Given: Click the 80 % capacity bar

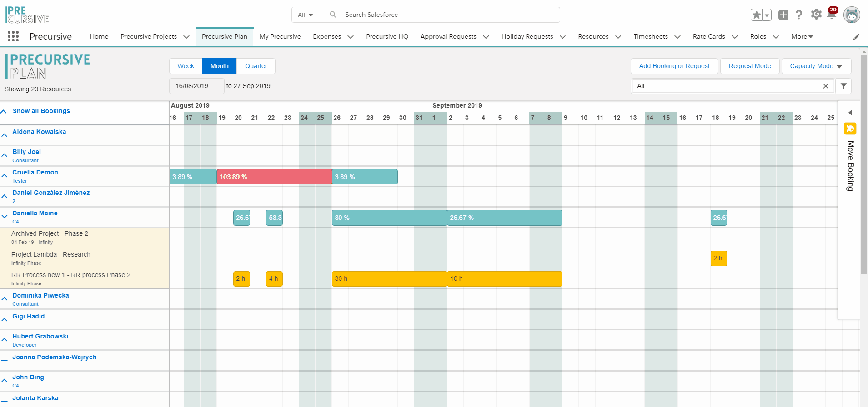Looking at the screenshot, I should pos(389,218).
